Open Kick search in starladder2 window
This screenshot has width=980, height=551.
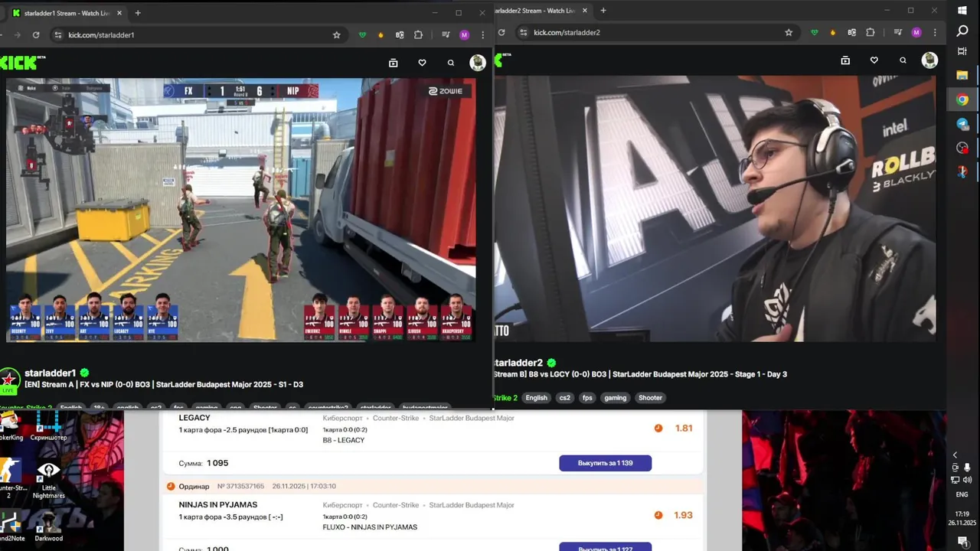click(903, 60)
